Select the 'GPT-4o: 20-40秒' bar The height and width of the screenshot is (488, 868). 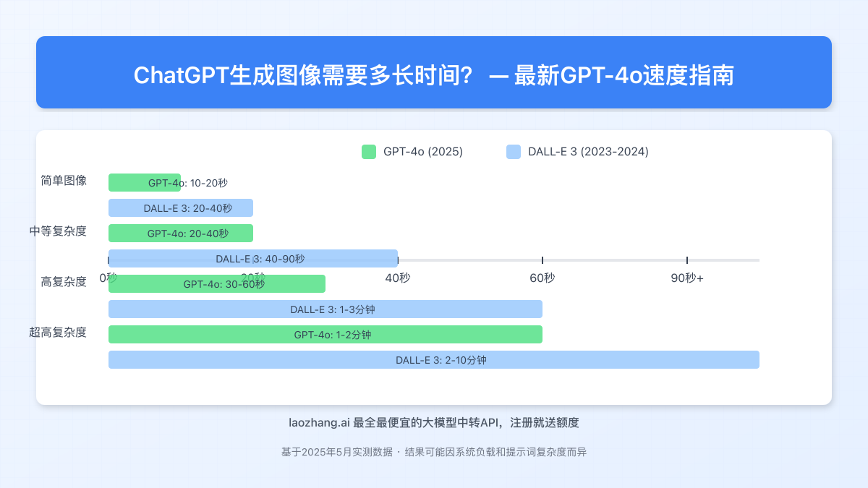coord(181,234)
